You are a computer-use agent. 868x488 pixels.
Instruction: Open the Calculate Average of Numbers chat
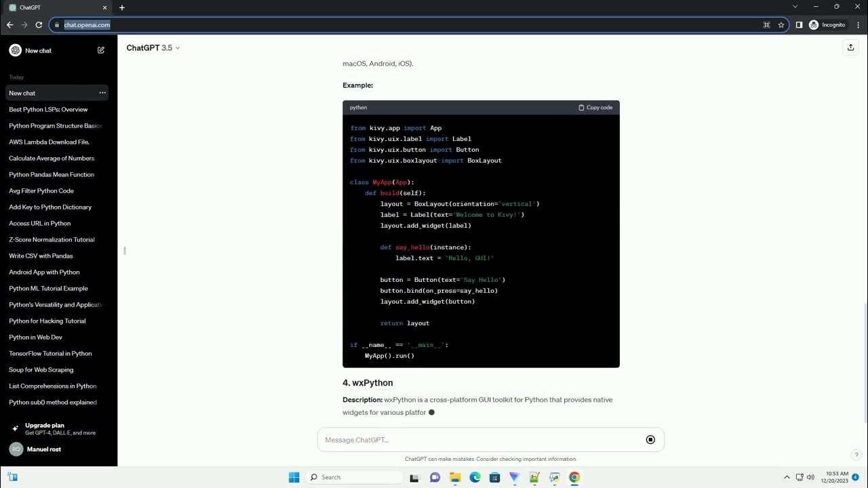[57, 158]
